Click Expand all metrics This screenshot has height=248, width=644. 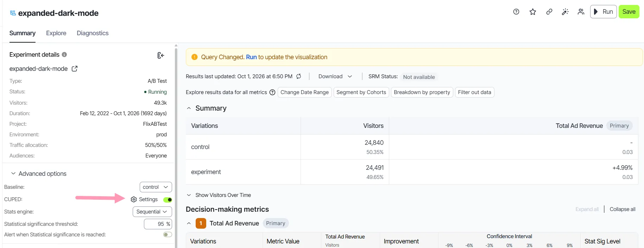coord(587,209)
